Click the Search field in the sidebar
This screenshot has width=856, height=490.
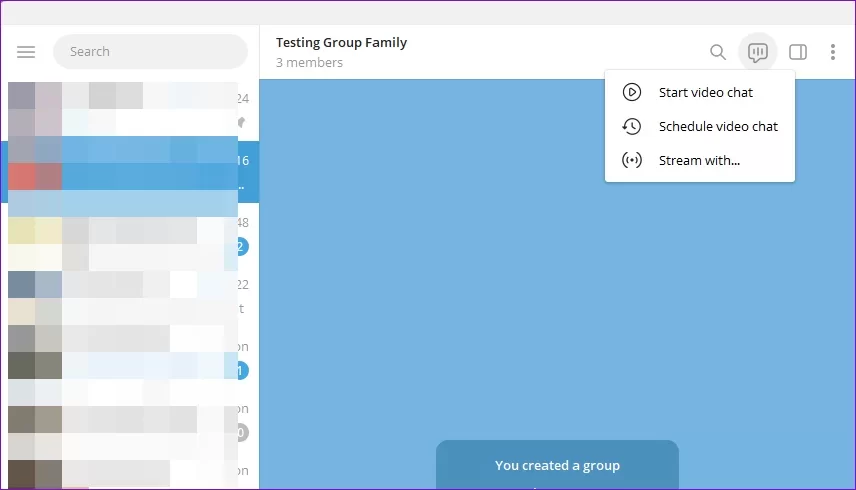tap(150, 52)
